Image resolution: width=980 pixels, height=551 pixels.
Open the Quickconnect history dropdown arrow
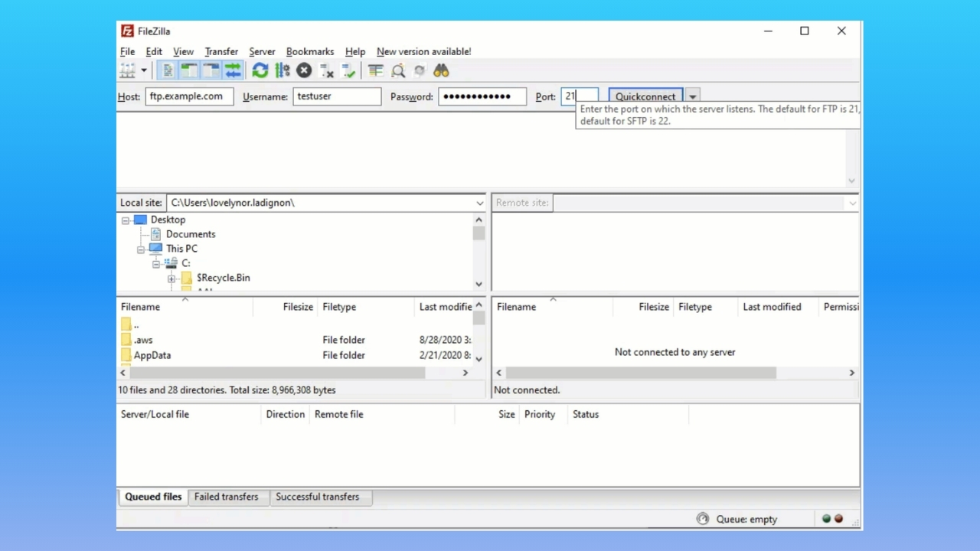tap(692, 96)
